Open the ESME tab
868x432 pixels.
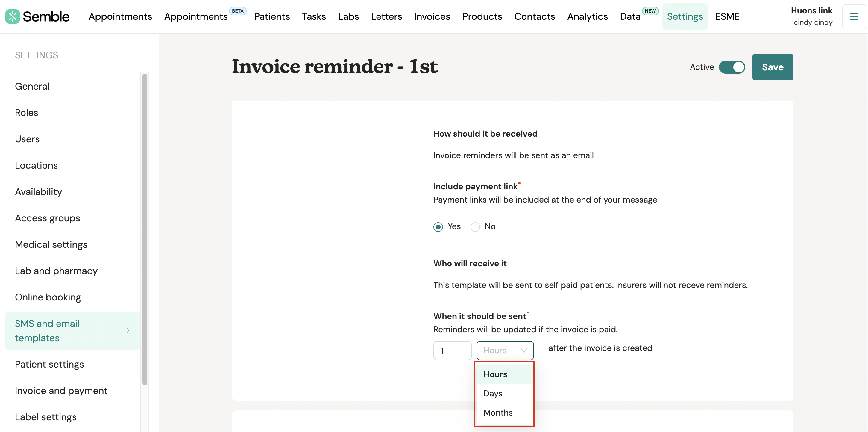click(727, 16)
